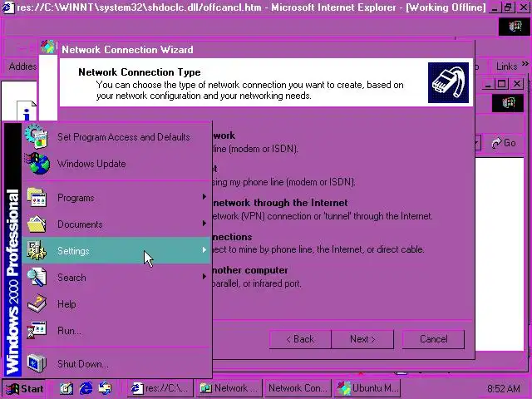Click the < Back wizard button

pos(300,339)
